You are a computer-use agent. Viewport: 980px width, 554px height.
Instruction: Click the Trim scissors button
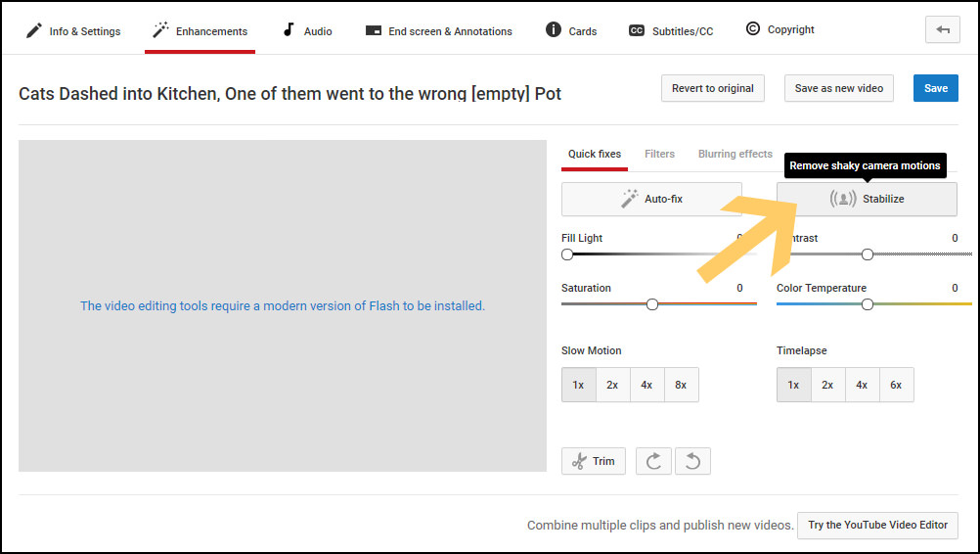(593, 461)
